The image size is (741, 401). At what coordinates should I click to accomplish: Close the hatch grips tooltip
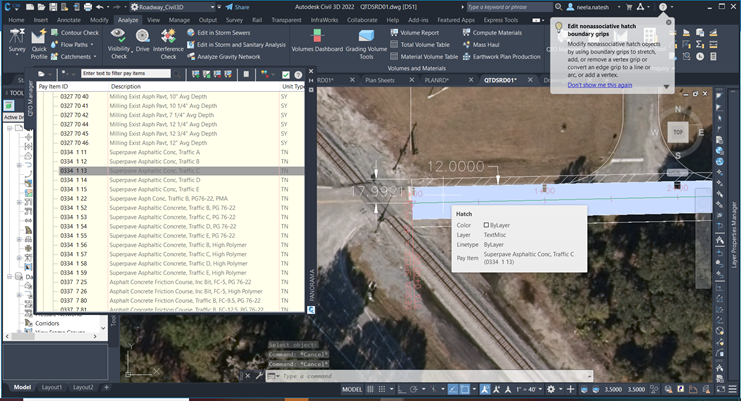pyautogui.click(x=668, y=22)
